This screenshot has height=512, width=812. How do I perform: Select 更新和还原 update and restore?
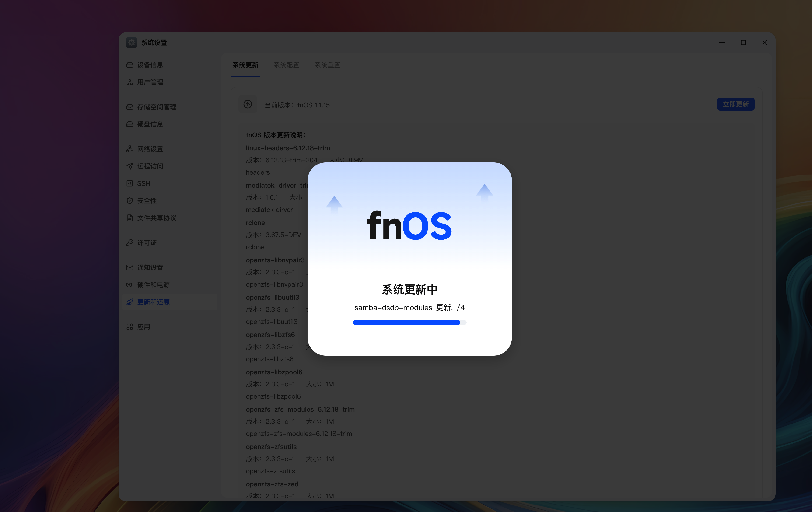pos(153,302)
